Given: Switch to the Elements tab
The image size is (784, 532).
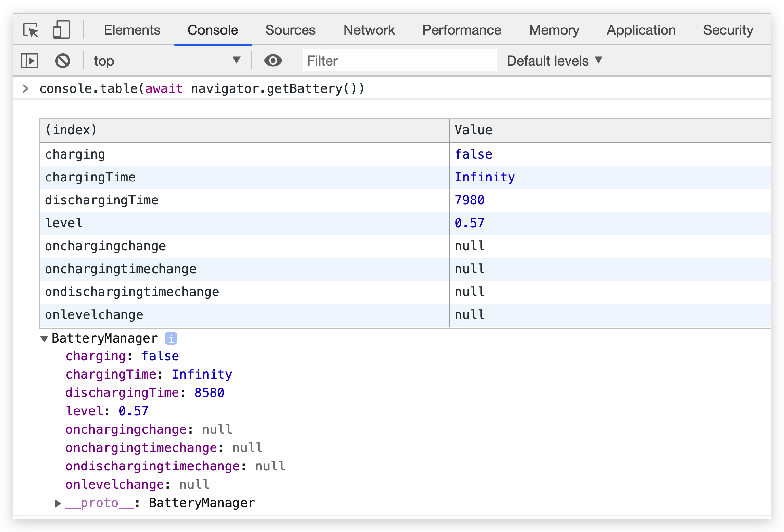Looking at the screenshot, I should tap(132, 30).
